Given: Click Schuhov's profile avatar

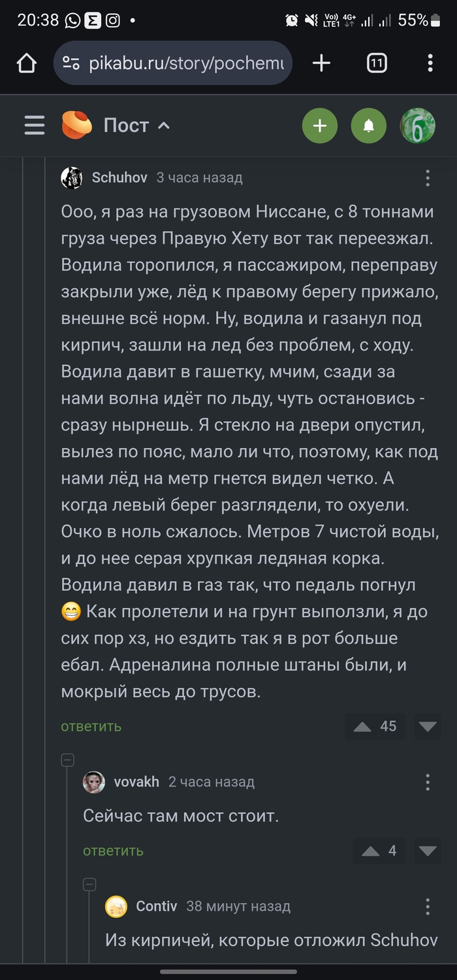Looking at the screenshot, I should [72, 177].
